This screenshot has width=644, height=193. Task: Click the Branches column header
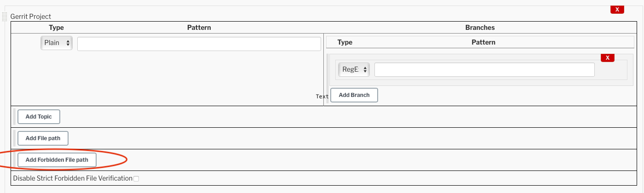pyautogui.click(x=480, y=28)
